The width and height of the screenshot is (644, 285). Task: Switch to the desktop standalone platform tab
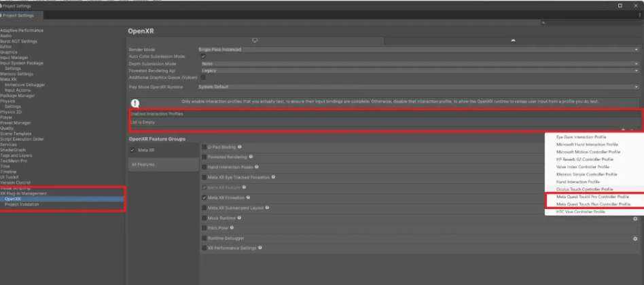[x=255, y=41]
